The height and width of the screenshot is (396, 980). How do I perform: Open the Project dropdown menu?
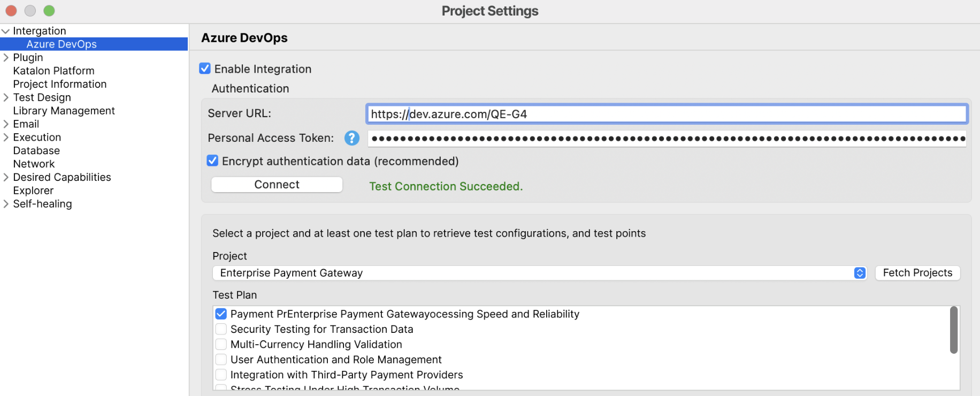[539, 273]
